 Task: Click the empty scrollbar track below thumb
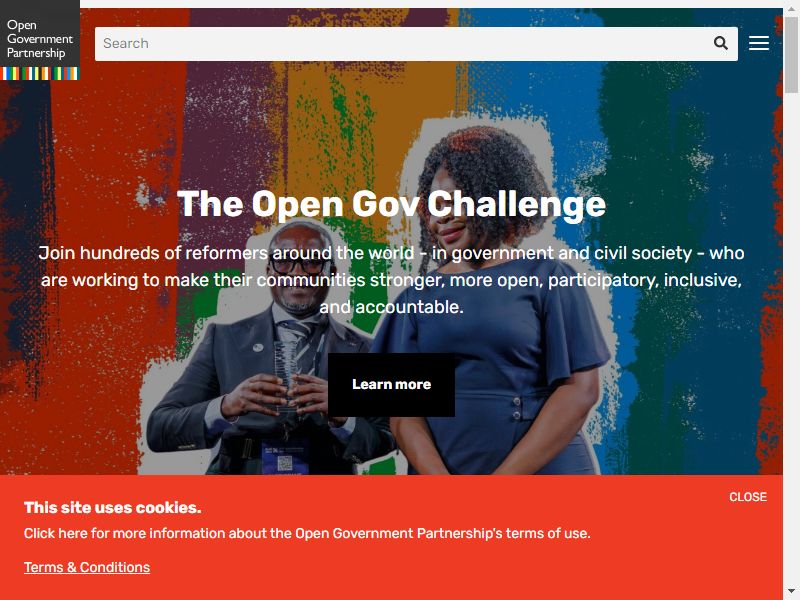coord(791,337)
